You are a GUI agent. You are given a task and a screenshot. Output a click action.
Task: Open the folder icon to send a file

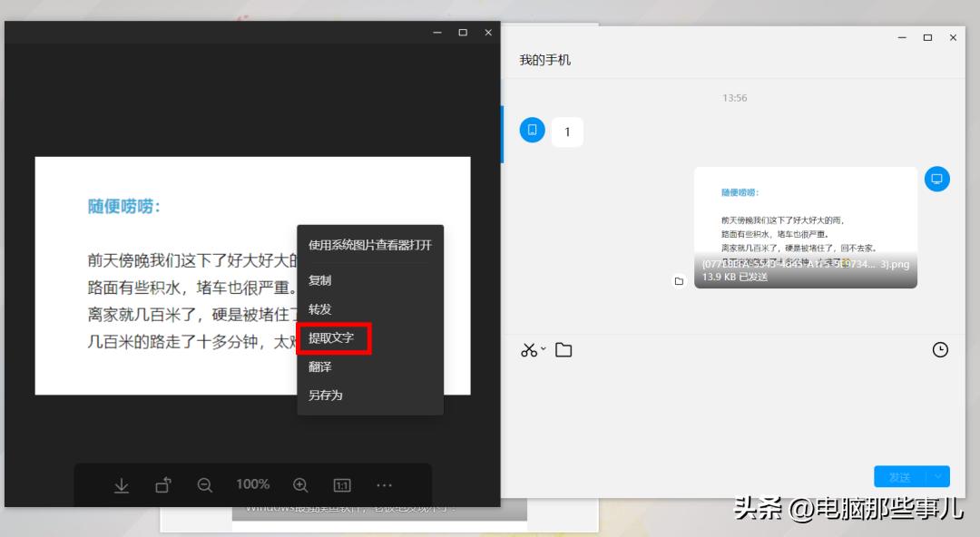564,350
